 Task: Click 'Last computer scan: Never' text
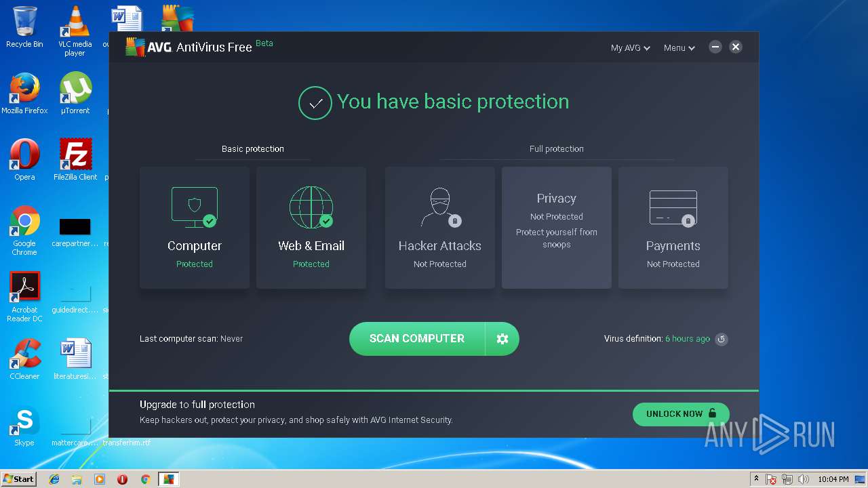(x=191, y=339)
